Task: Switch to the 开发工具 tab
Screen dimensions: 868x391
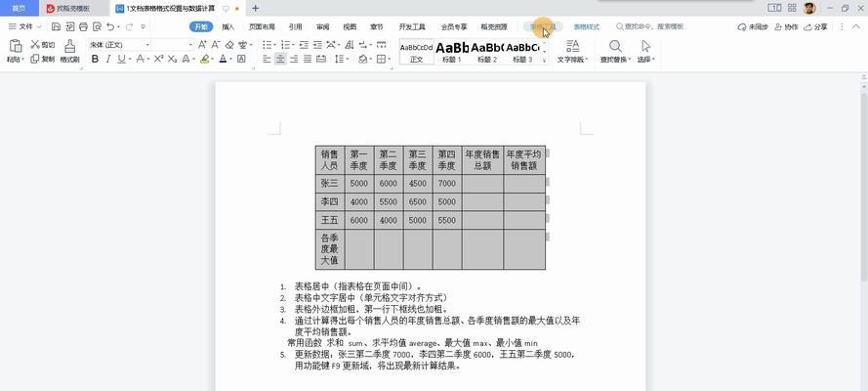Action: point(412,26)
